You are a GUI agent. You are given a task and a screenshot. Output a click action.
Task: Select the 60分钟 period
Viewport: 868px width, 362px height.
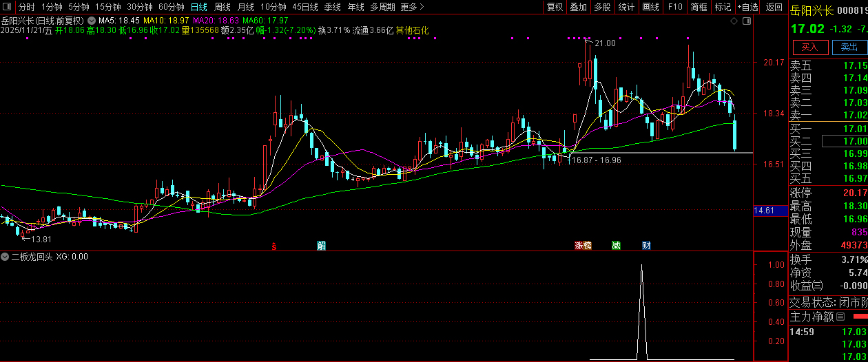click(x=171, y=7)
